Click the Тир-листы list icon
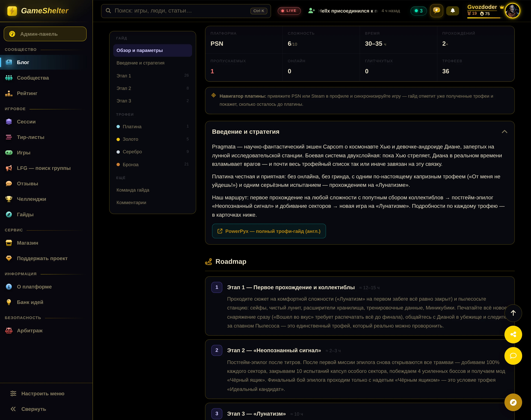531x420 pixels. pos(9,137)
